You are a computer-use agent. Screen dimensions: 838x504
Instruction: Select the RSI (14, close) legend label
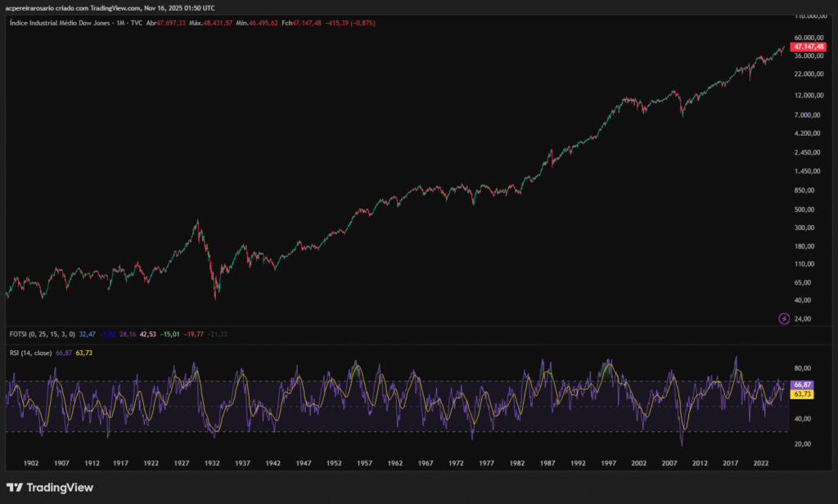tap(30, 353)
